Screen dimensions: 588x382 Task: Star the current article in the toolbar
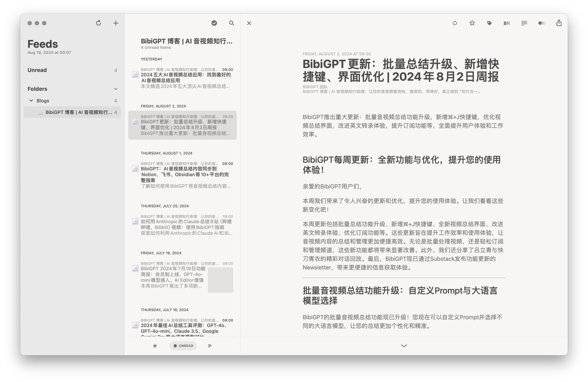[x=472, y=23]
